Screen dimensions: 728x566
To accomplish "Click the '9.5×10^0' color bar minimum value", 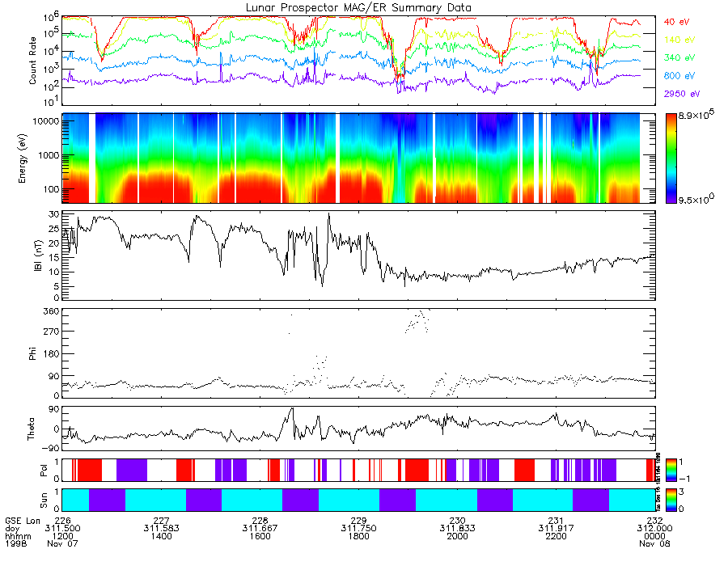I will coord(696,199).
